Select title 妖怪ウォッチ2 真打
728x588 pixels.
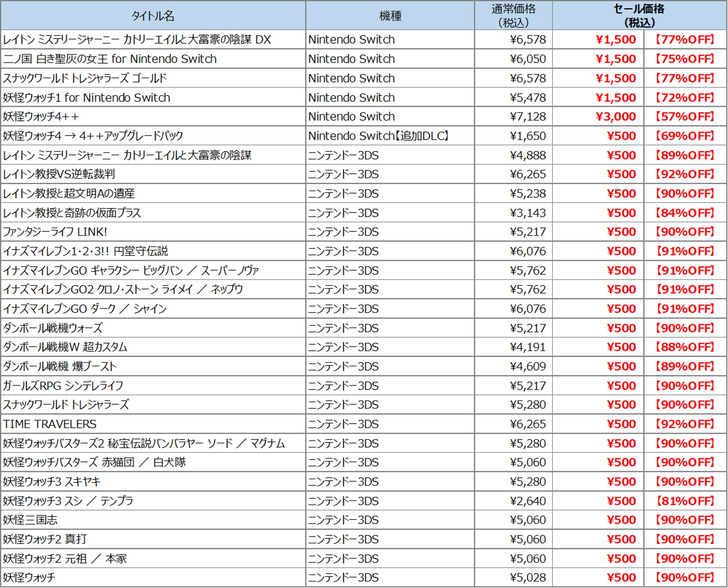coord(45,539)
